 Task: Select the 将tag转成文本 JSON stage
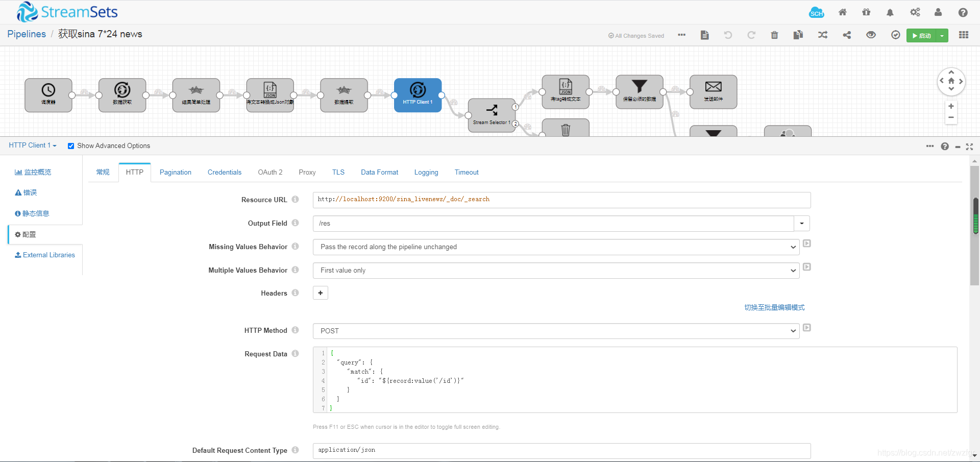point(566,92)
